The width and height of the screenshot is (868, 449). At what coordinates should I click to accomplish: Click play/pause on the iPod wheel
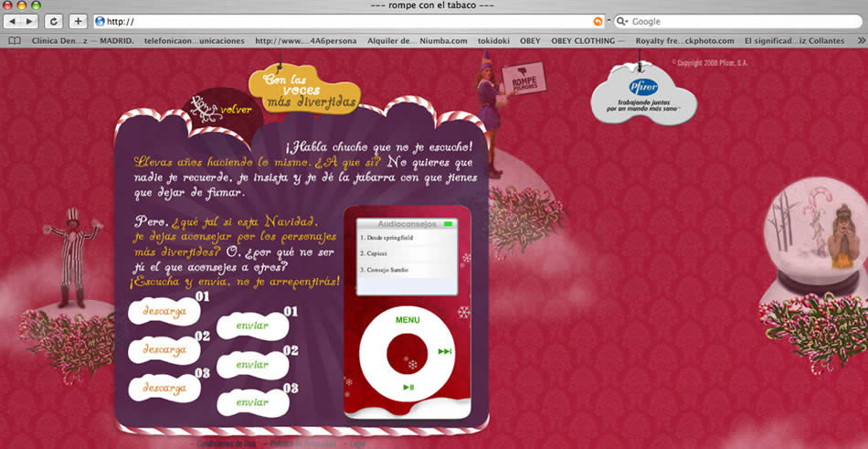(408, 387)
